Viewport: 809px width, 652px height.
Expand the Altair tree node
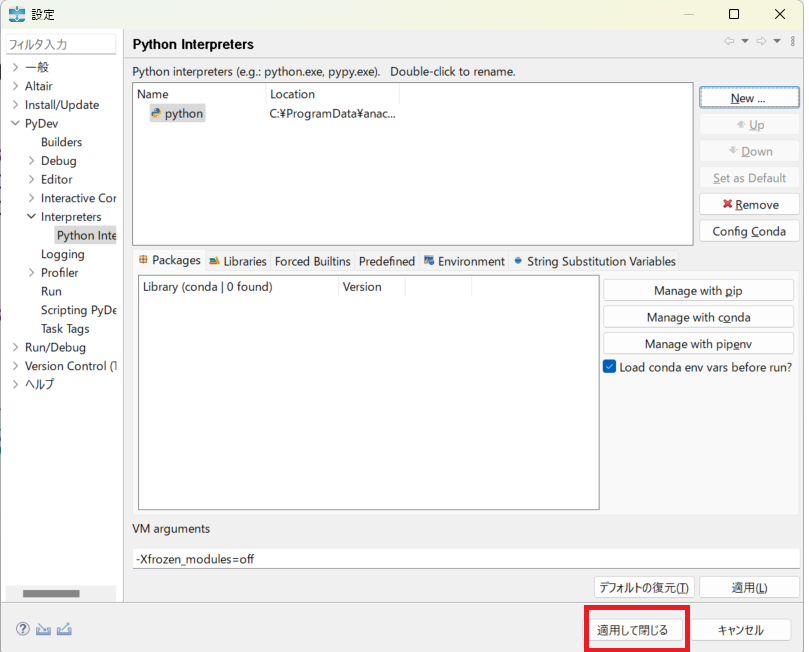(x=15, y=86)
